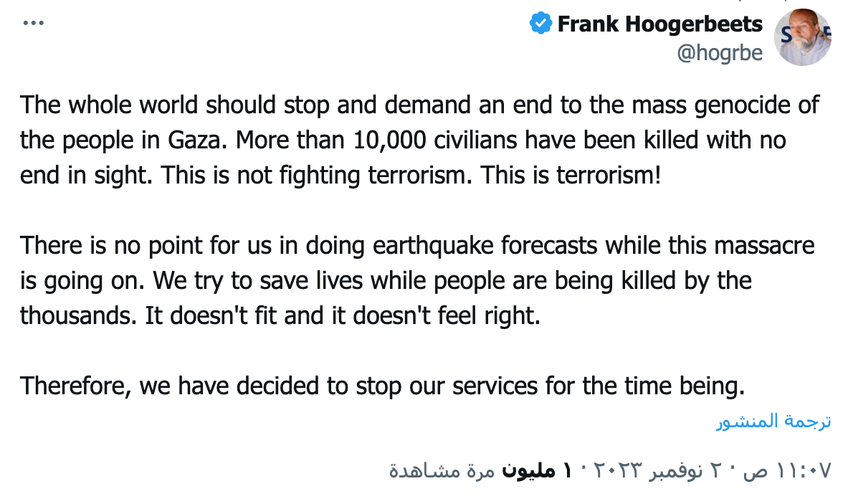Click the blue verified badge icon
The width and height of the screenshot is (848, 504).
point(540,23)
